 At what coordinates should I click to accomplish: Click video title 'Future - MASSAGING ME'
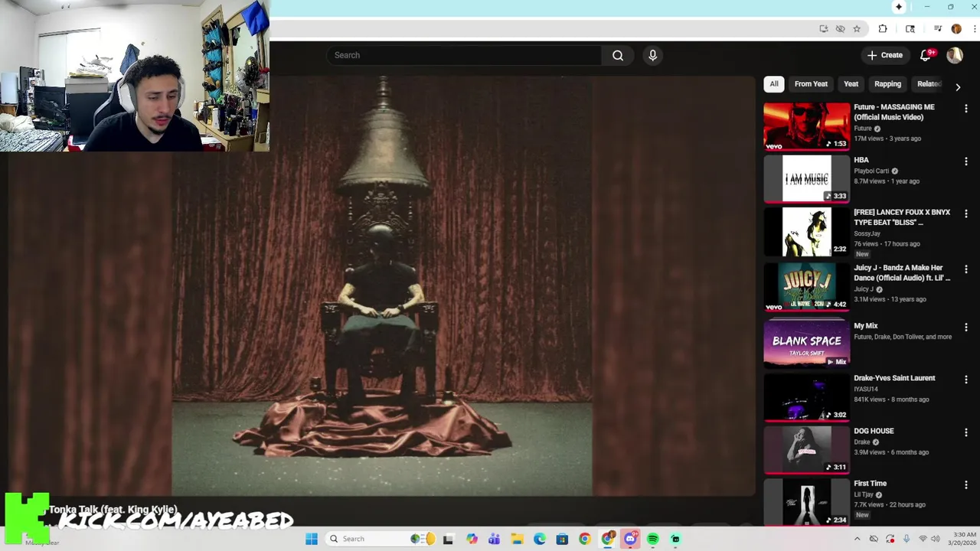pos(894,112)
